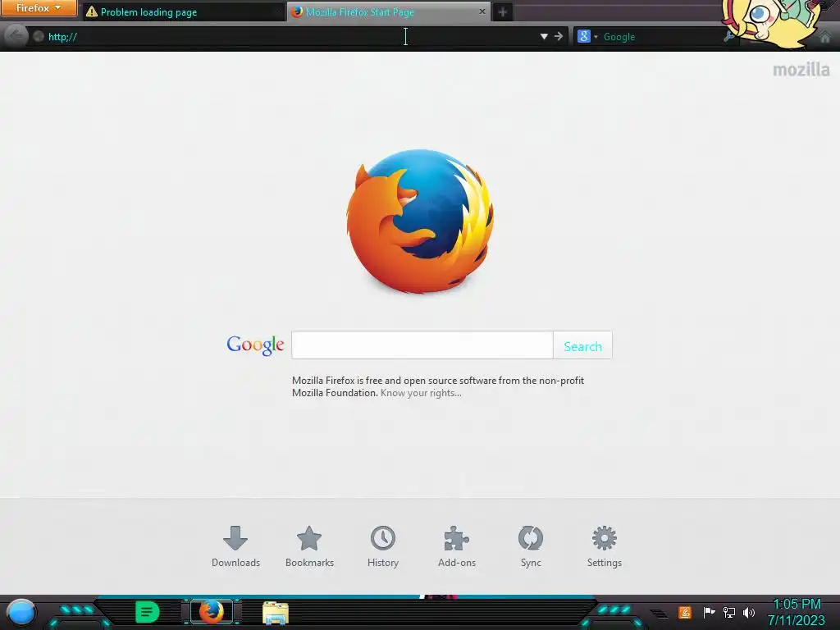The image size is (840, 630).
Task: Click the Java update tray icon
Action: click(685, 612)
